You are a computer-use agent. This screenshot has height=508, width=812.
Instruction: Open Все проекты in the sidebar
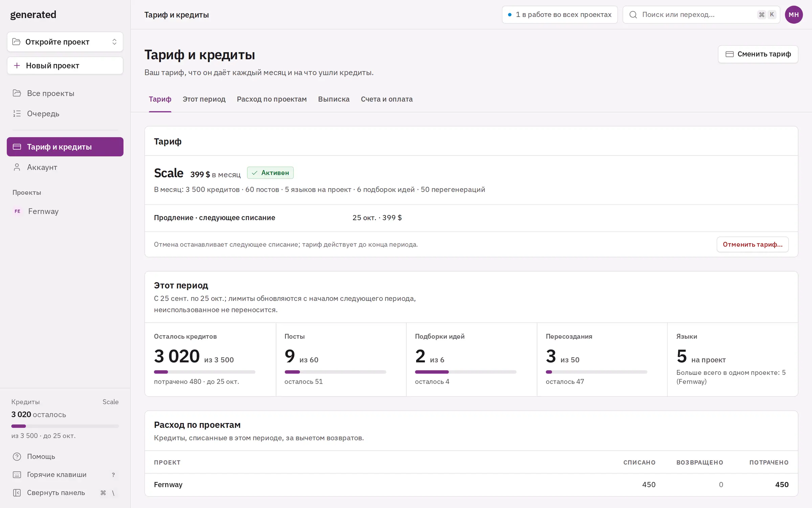[x=65, y=93]
